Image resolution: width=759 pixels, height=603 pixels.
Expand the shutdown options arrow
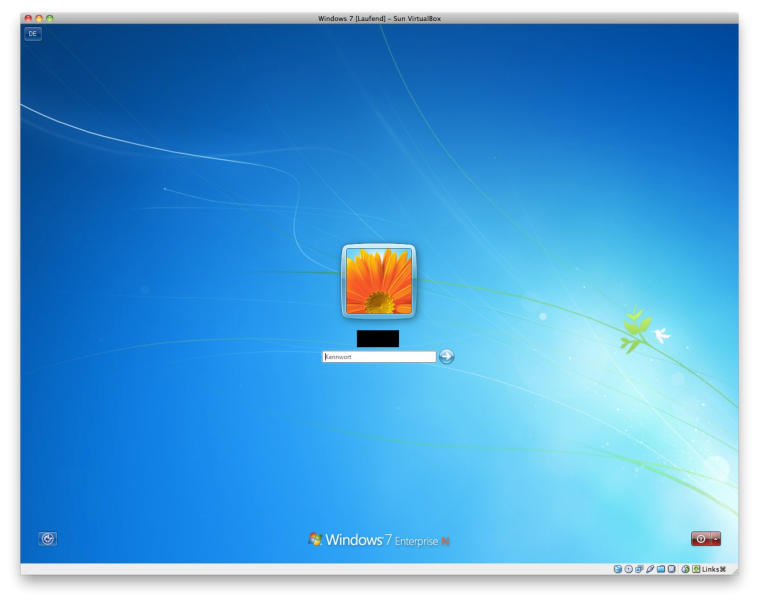pos(715,538)
